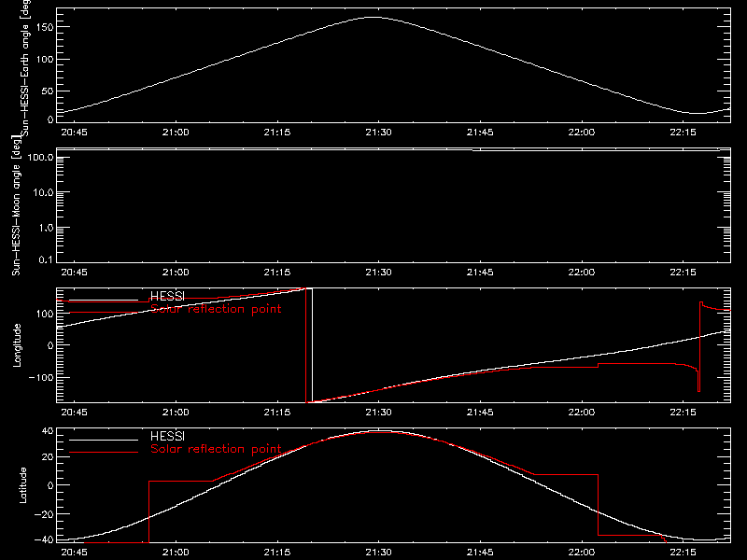Select the 50 tick label on Earth angle plot
This screenshot has width=747, height=560.
click(x=48, y=91)
